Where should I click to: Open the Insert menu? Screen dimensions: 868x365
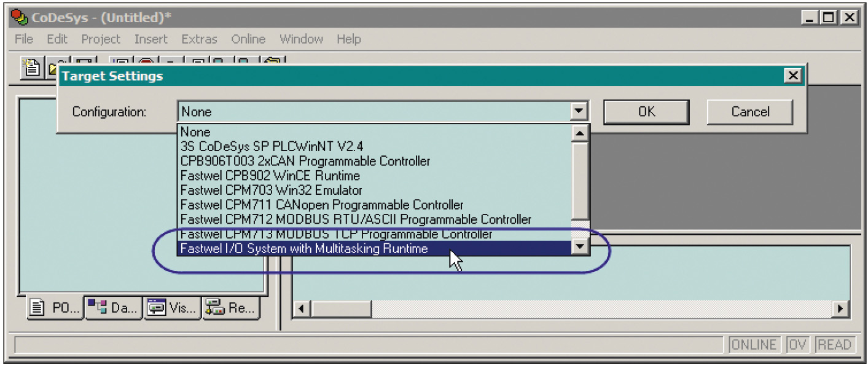pos(151,39)
